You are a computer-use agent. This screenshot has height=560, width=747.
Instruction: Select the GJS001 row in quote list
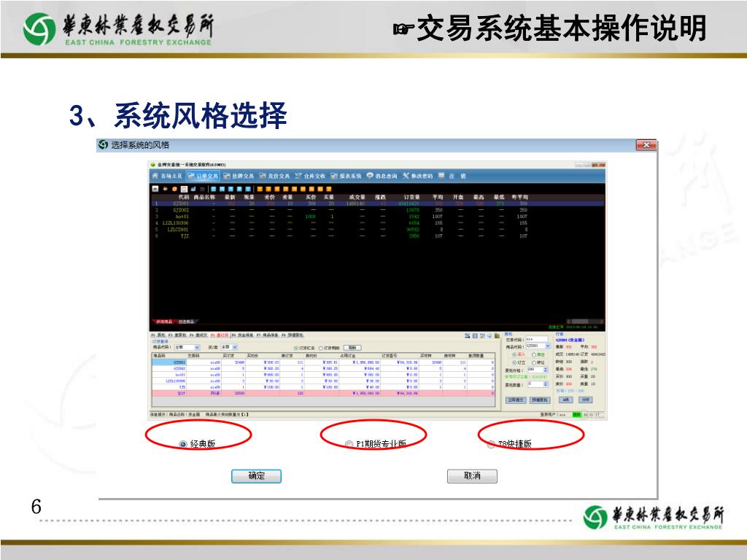377,203
